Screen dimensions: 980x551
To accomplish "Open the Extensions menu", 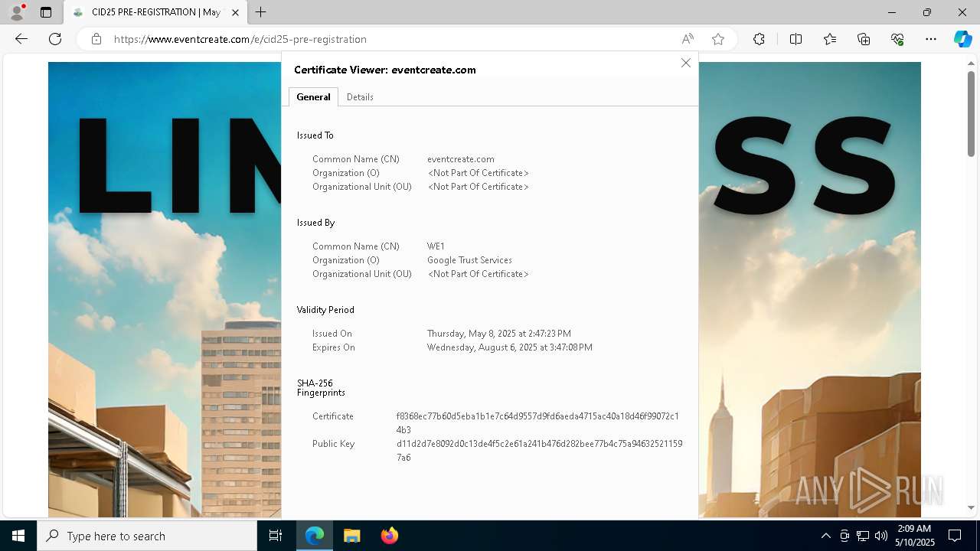I will [x=759, y=39].
